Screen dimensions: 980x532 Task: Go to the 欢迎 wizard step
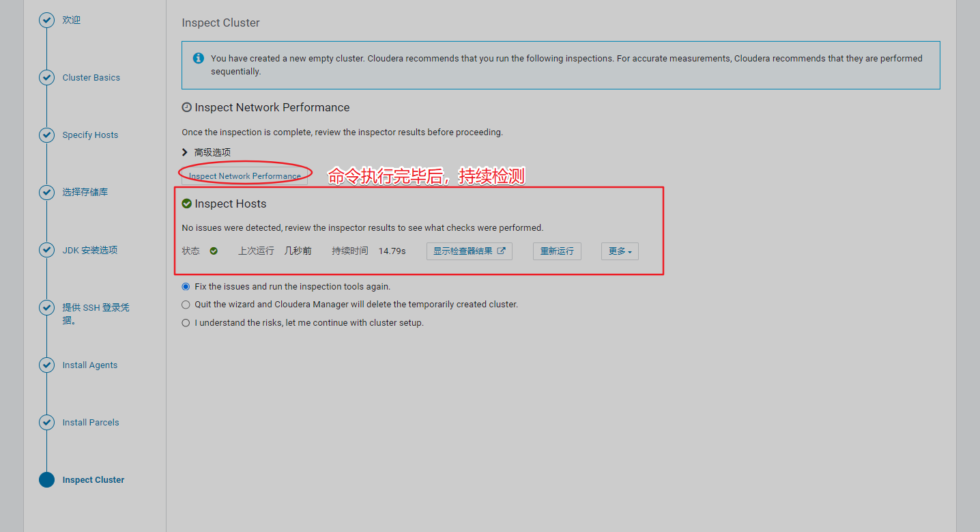pos(72,20)
